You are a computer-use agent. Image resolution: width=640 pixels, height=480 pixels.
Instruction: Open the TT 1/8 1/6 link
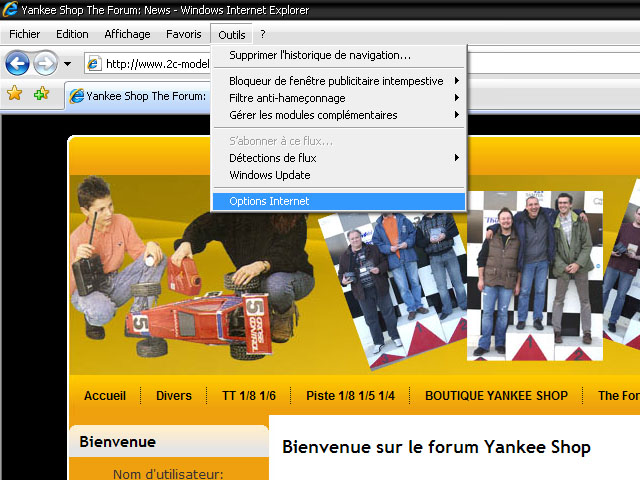(x=249, y=396)
